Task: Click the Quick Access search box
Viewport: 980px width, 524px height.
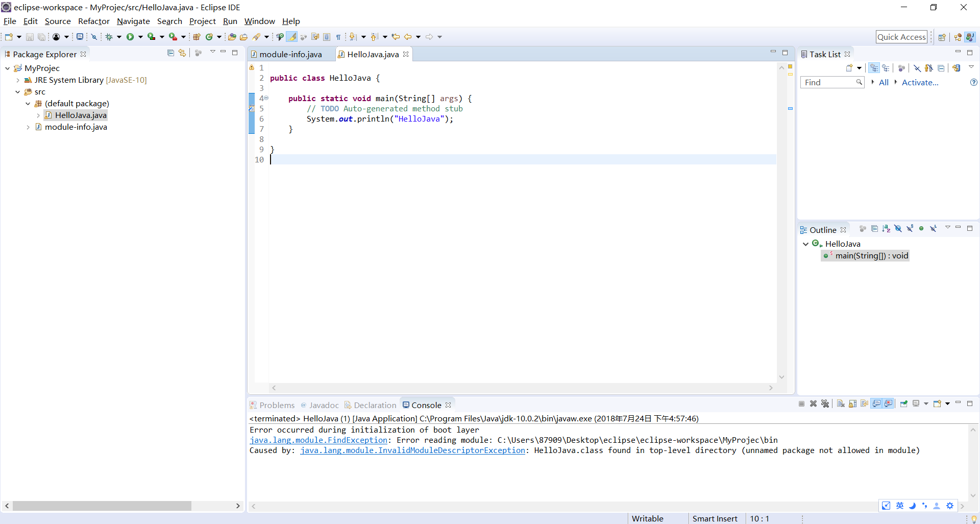Action: pos(901,37)
